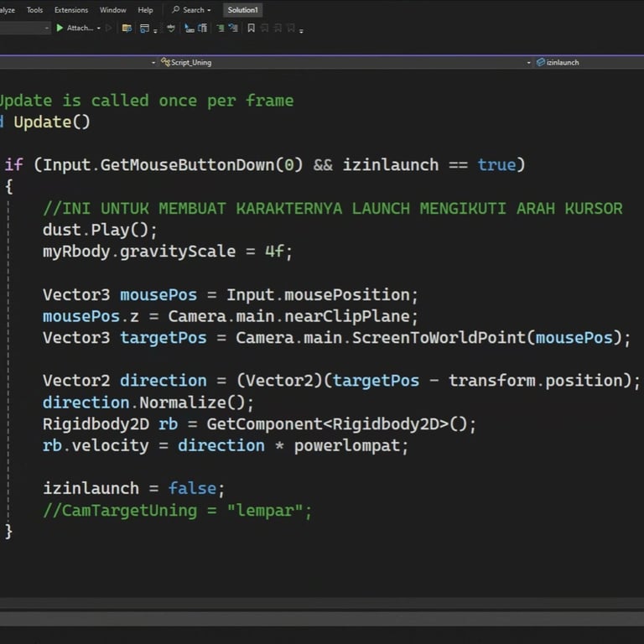
Task: Click the commented CamTargetUning = "lempar" line
Action: coord(178,511)
